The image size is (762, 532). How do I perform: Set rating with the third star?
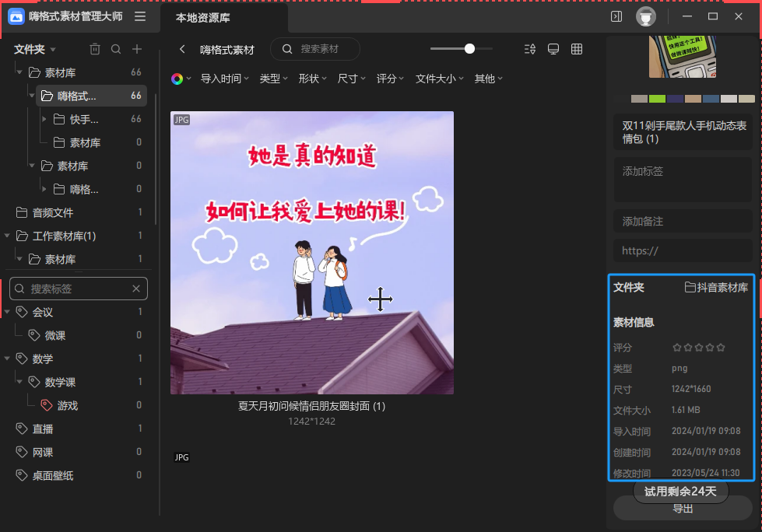(699, 348)
